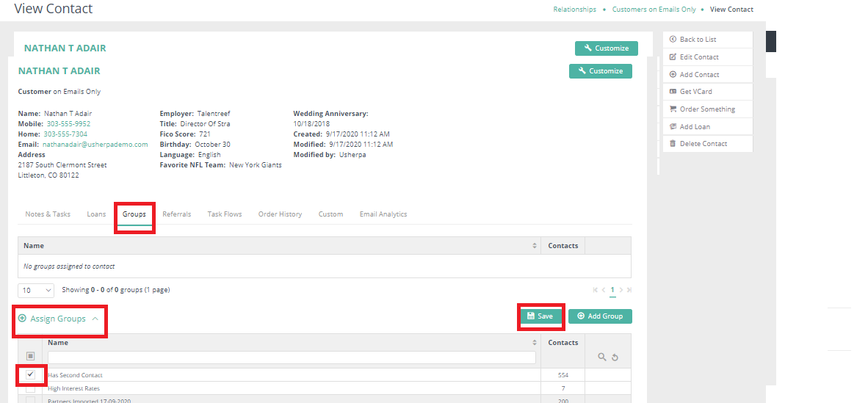This screenshot has height=403, width=868.
Task: Uncheck the Has Second Contact checkbox
Action: coord(30,374)
